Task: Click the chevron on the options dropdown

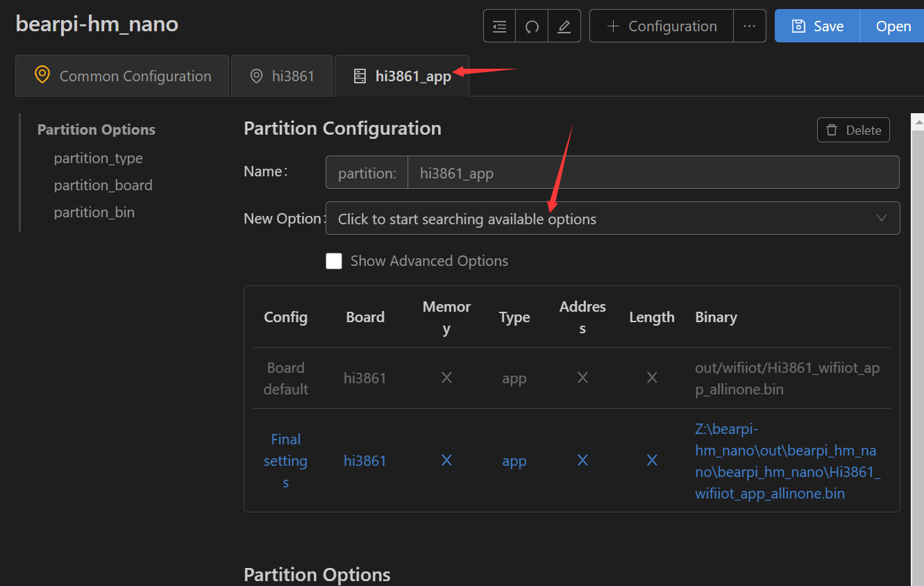Action: (x=881, y=218)
